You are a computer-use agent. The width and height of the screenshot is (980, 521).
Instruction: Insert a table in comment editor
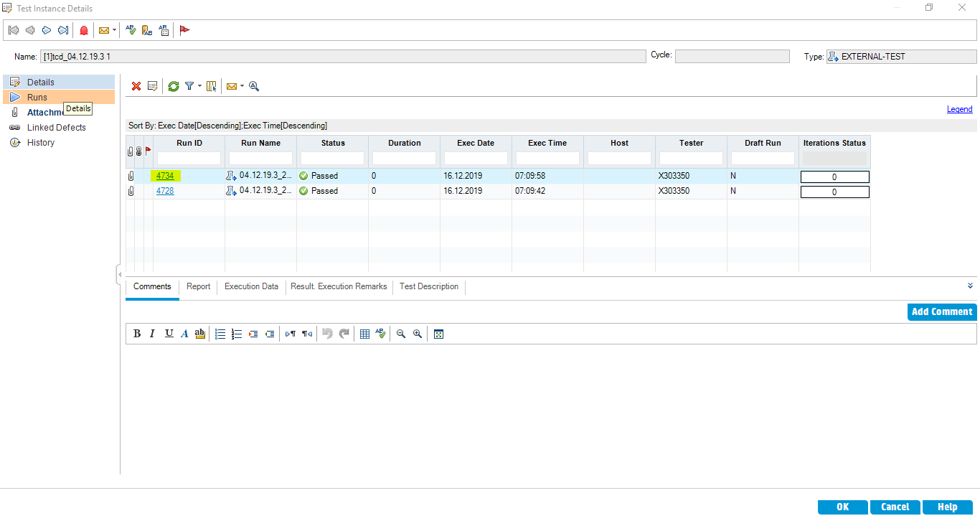coord(364,334)
